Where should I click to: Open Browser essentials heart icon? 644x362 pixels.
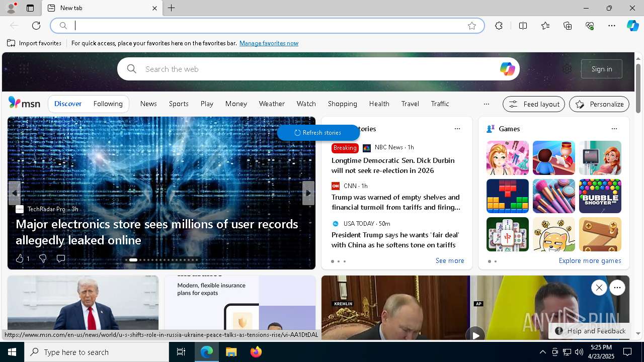pos(590,26)
